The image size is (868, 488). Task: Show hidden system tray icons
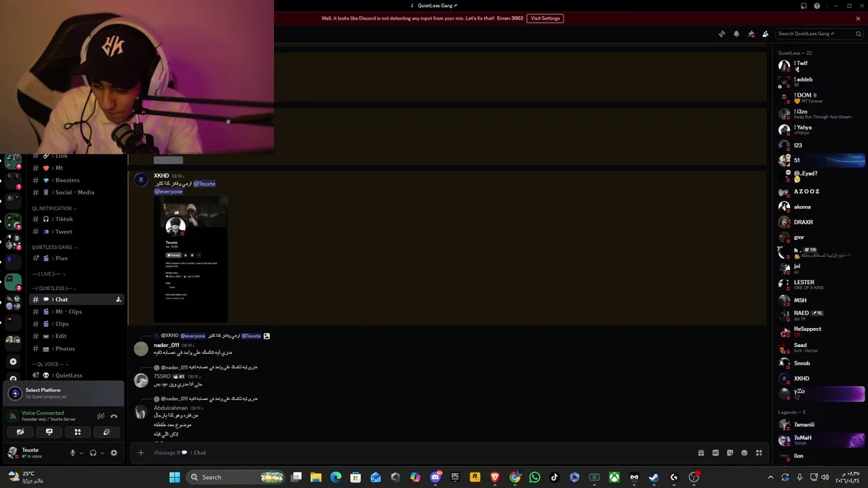pyautogui.click(x=770, y=477)
